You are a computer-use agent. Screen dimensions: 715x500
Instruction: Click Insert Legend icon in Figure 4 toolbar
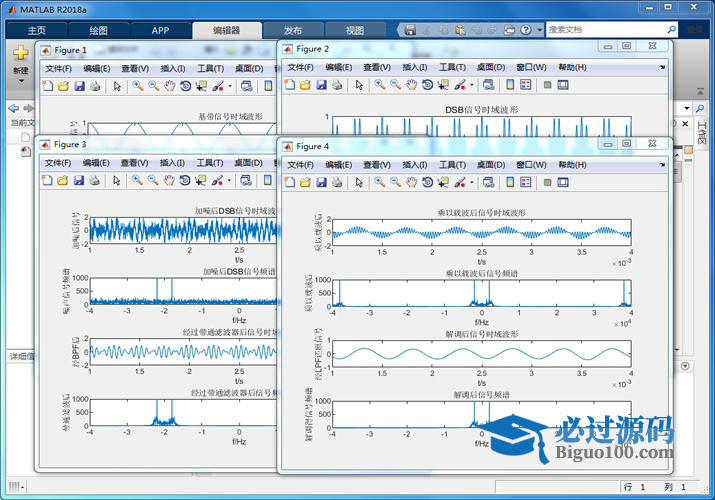(x=526, y=182)
